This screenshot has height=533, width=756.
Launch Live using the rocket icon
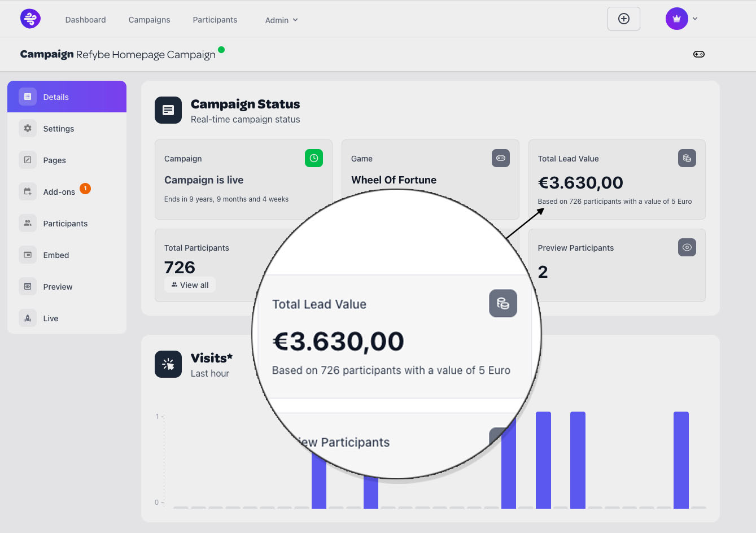[27, 318]
